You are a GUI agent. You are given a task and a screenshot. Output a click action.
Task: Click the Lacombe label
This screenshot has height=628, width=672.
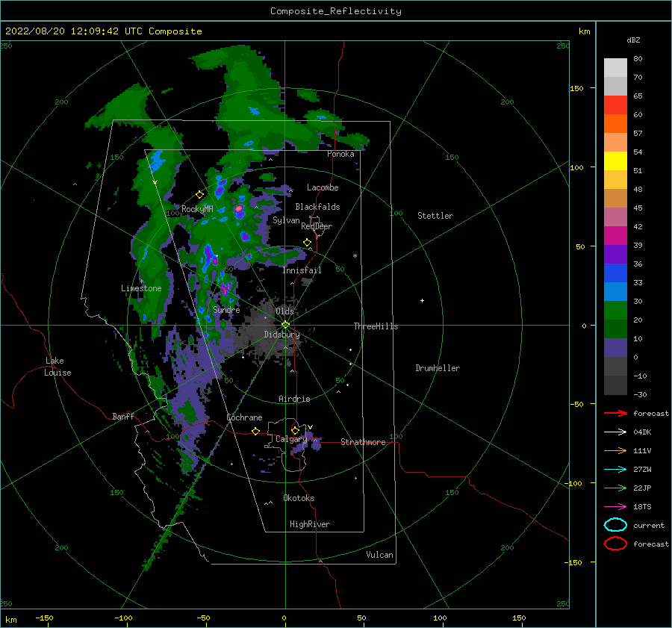coord(323,187)
